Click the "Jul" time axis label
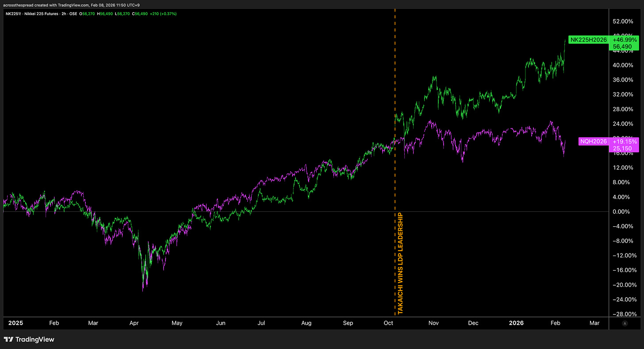Image resolution: width=644 pixels, height=349 pixels. [x=261, y=323]
